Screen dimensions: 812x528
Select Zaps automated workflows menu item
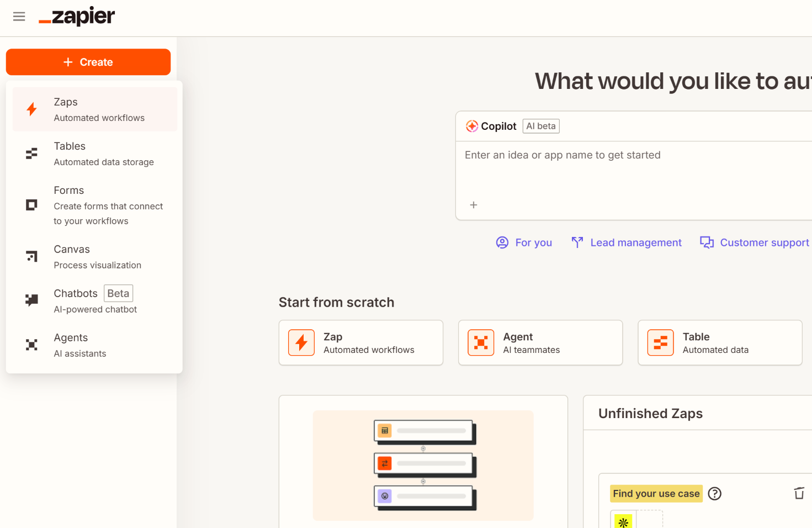[x=95, y=109]
